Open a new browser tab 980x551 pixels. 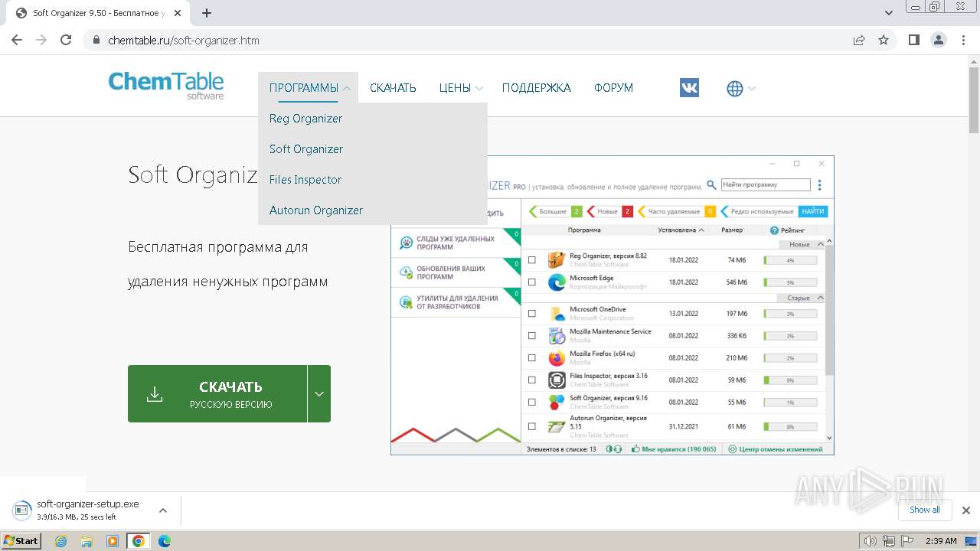(x=207, y=13)
